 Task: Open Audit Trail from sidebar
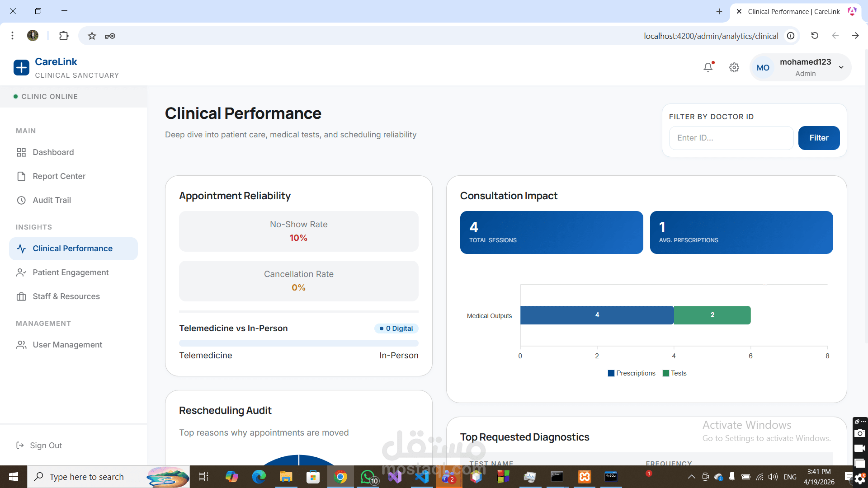[52, 200]
